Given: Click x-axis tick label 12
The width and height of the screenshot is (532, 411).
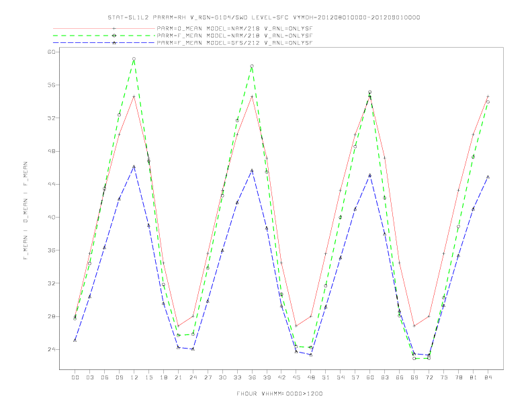Looking at the screenshot, I should tap(134, 377).
